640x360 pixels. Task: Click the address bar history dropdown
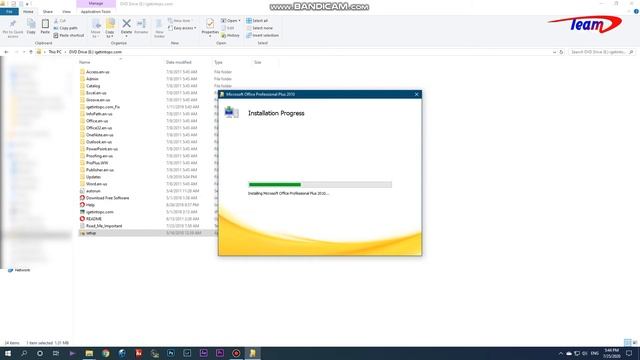coord(554,52)
